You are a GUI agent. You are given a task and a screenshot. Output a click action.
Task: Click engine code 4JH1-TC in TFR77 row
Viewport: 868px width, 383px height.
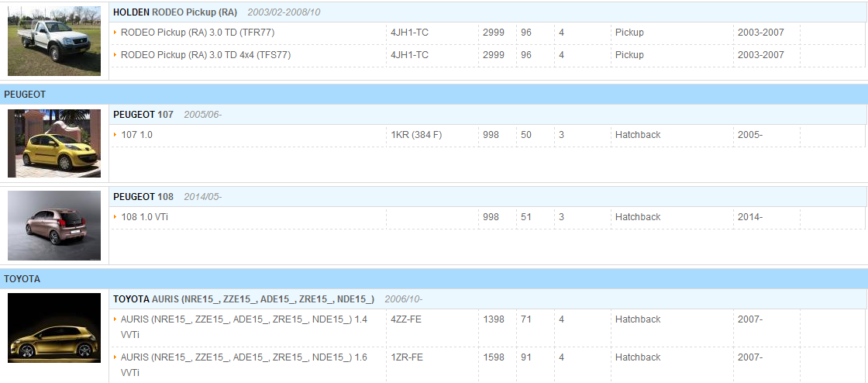click(410, 33)
